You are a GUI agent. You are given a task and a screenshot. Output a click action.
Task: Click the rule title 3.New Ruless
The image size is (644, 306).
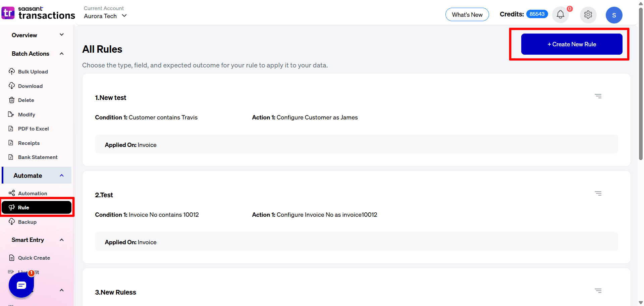[x=115, y=292]
